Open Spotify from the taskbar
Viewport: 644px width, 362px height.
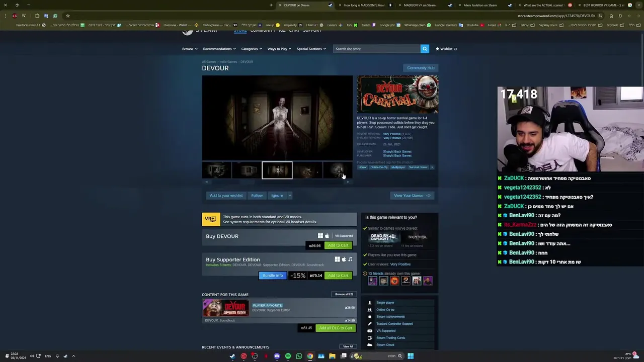pyautogui.click(x=288, y=356)
